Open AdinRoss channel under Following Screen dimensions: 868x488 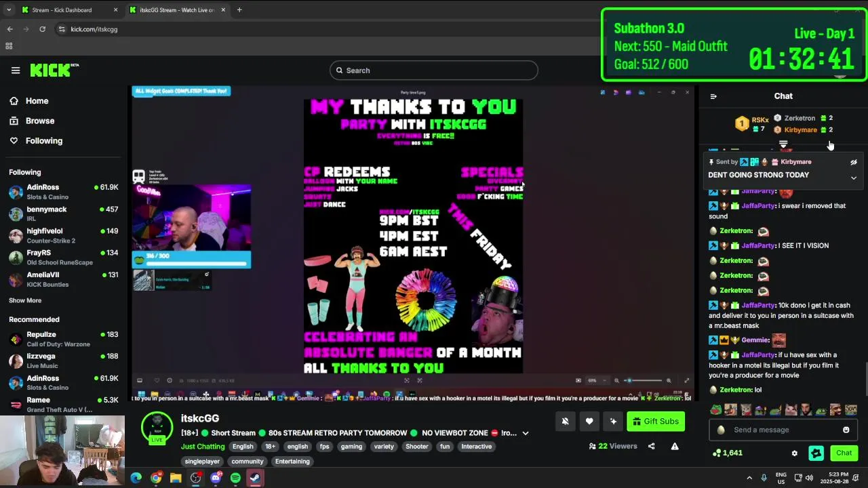click(x=64, y=192)
